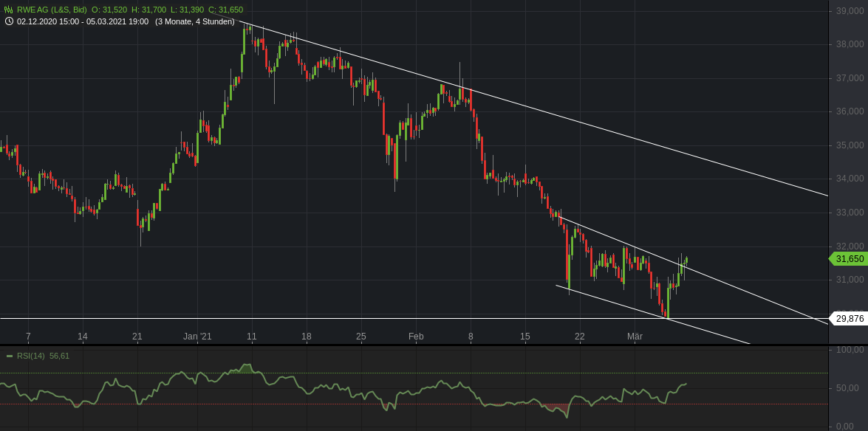Click the horizontal line price label 29,876

click(x=848, y=318)
